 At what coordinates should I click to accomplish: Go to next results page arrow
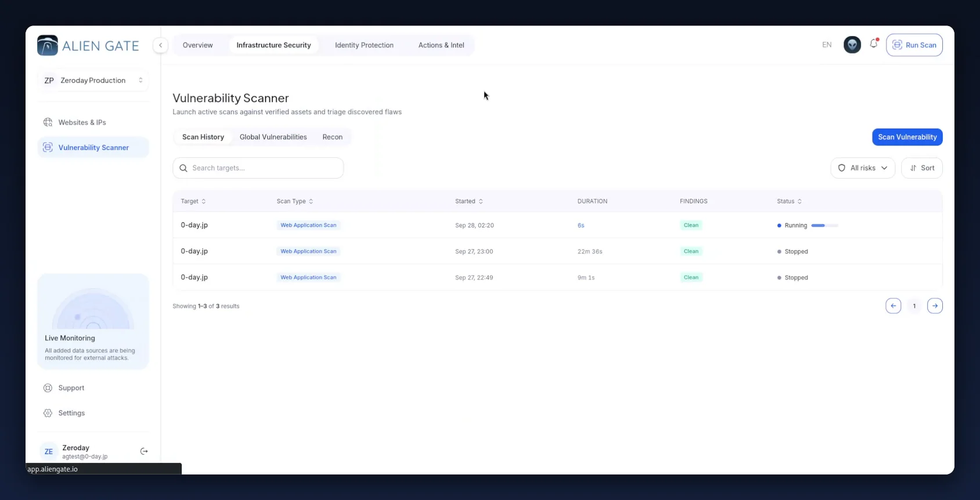[935, 306]
